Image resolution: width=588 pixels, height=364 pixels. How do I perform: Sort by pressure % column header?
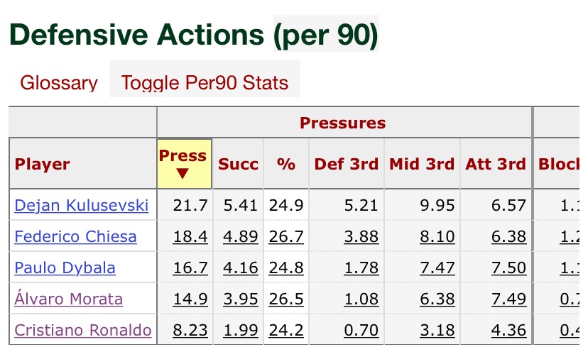click(286, 165)
